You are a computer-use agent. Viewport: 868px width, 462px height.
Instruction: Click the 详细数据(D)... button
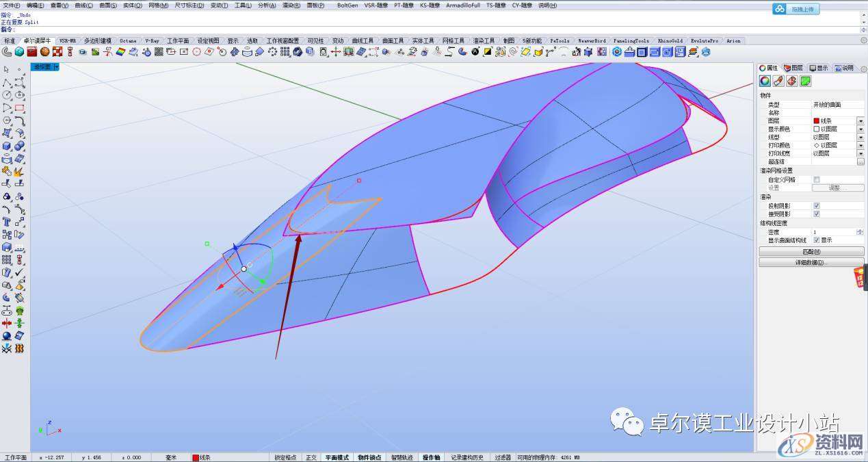click(x=811, y=262)
